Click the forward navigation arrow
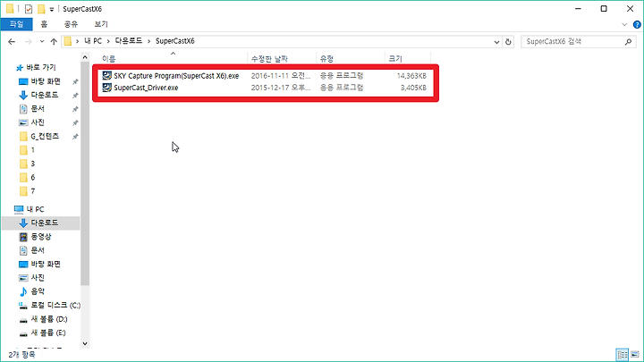Viewport: 644px width, 362px height. click(x=29, y=41)
